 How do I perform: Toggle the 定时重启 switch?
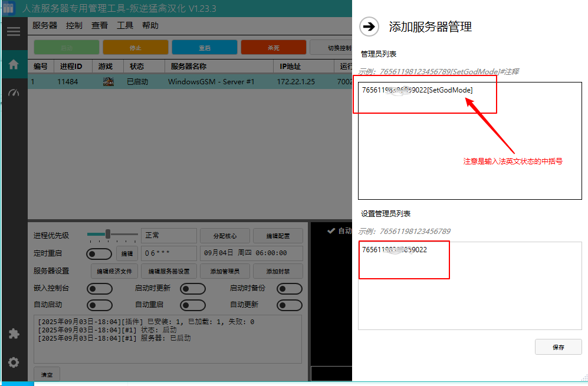tap(99, 253)
